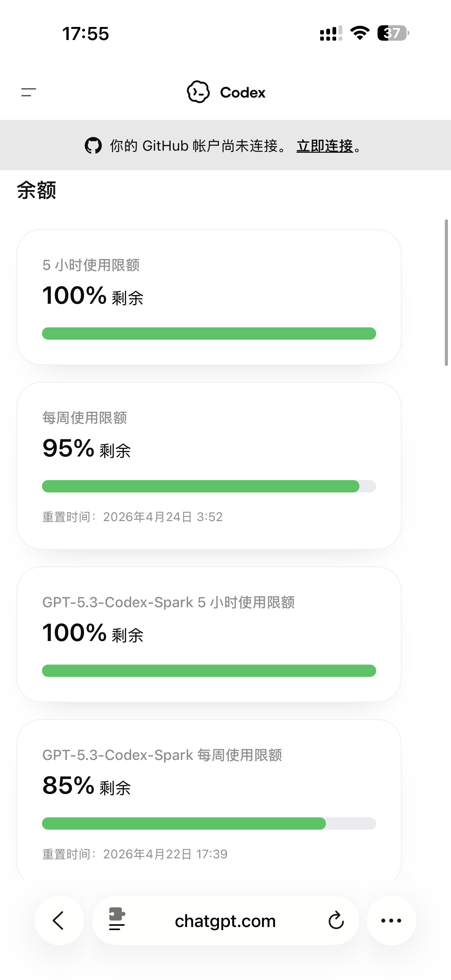Go back with browser back arrow
The image size is (451, 980).
coord(59,921)
